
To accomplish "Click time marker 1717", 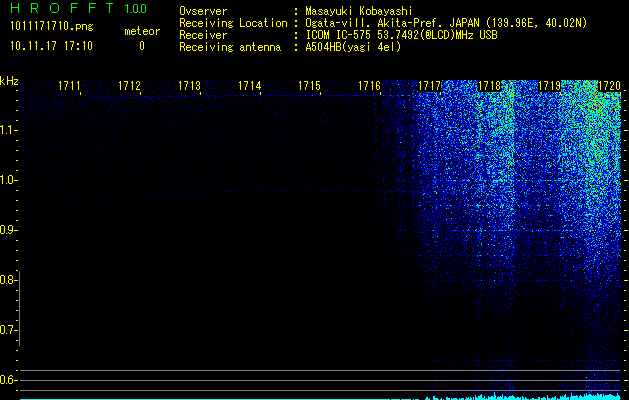I will point(429,86).
